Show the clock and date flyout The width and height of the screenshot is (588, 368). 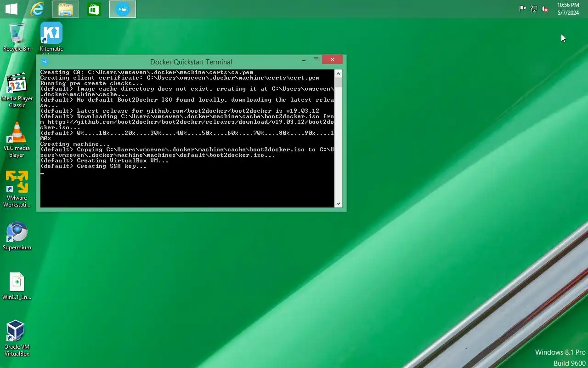point(568,9)
